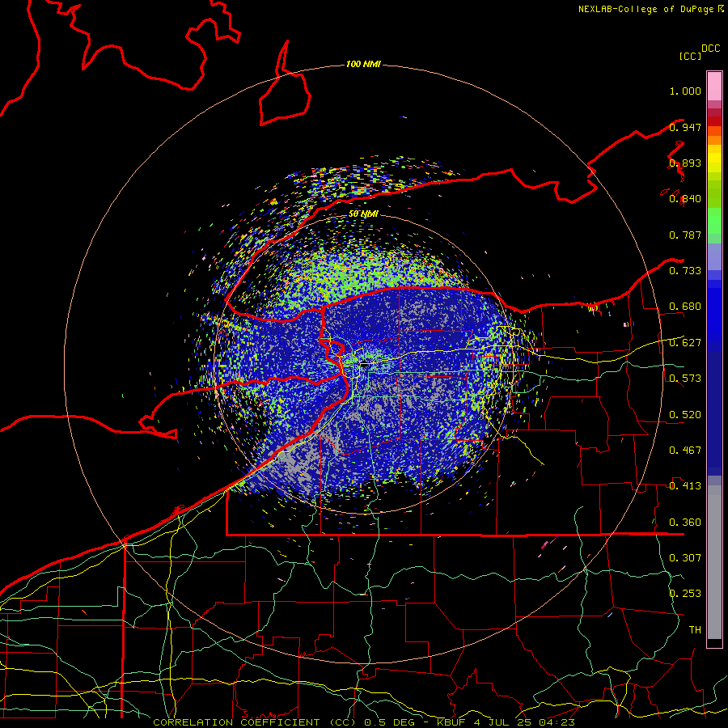Viewport: 728px width, 728px height.
Task: Click the 0.253 color scale value
Action: (685, 594)
